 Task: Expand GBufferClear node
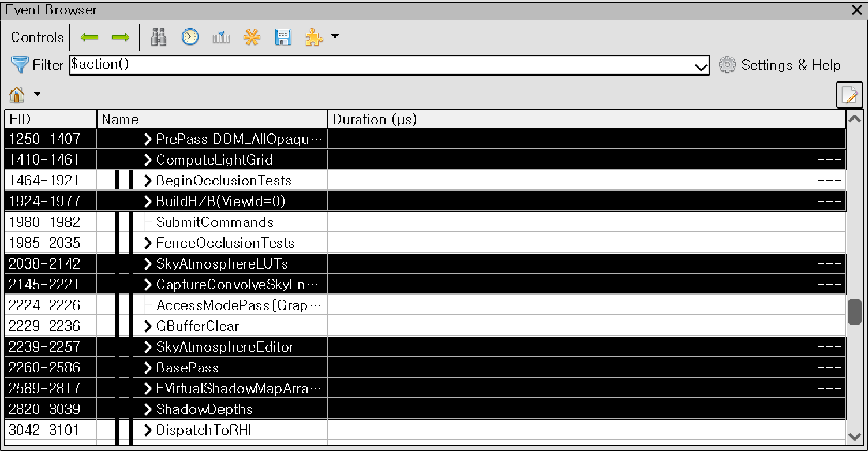coord(148,326)
